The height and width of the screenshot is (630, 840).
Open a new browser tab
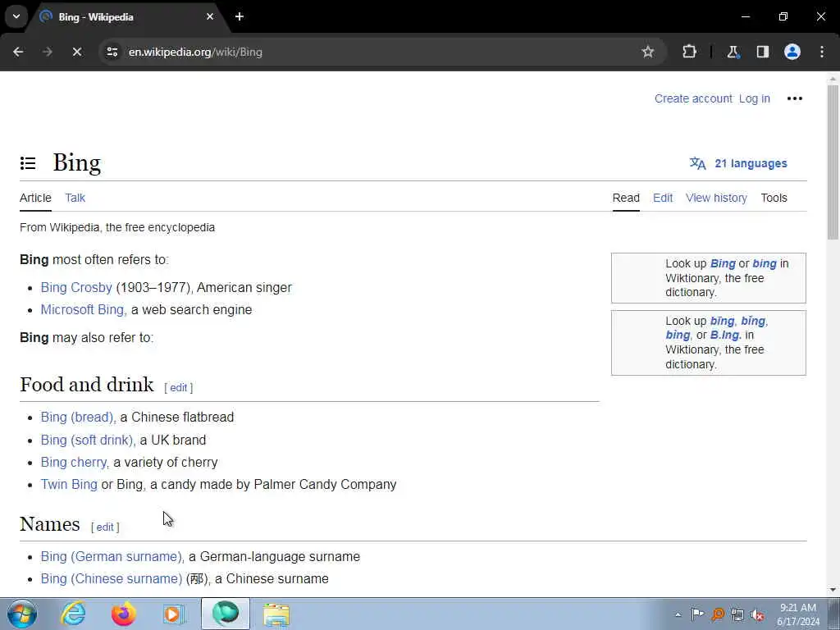pos(240,16)
